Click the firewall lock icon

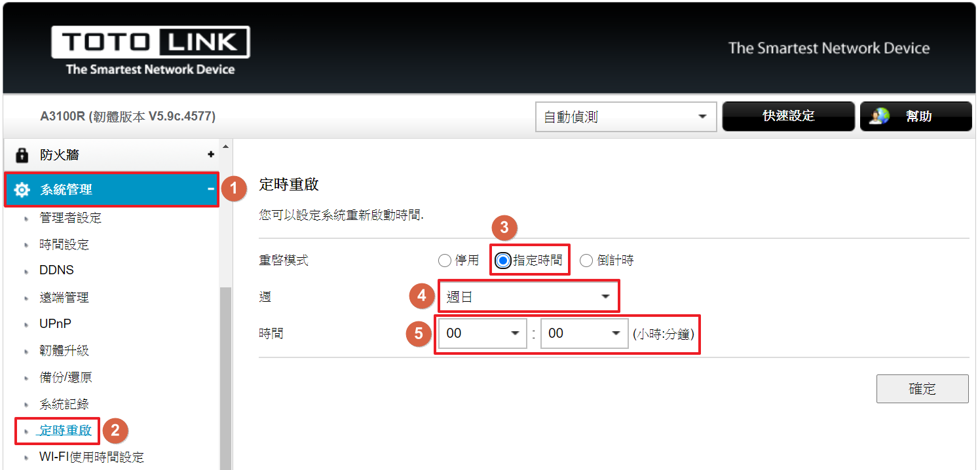pyautogui.click(x=22, y=155)
